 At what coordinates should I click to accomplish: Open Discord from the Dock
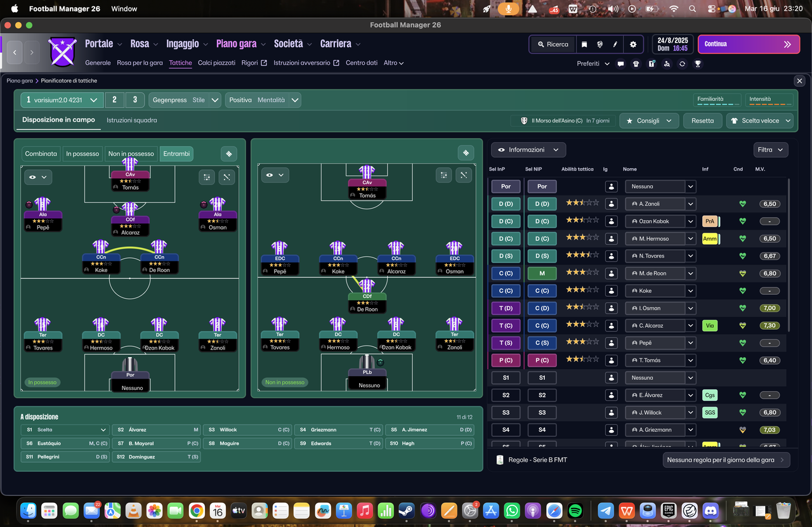[x=710, y=510]
